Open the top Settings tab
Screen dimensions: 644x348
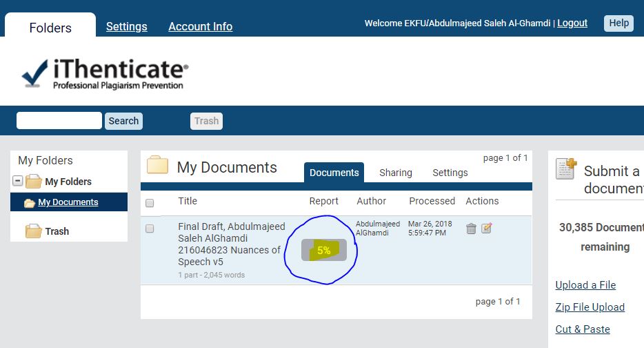pyautogui.click(x=126, y=26)
